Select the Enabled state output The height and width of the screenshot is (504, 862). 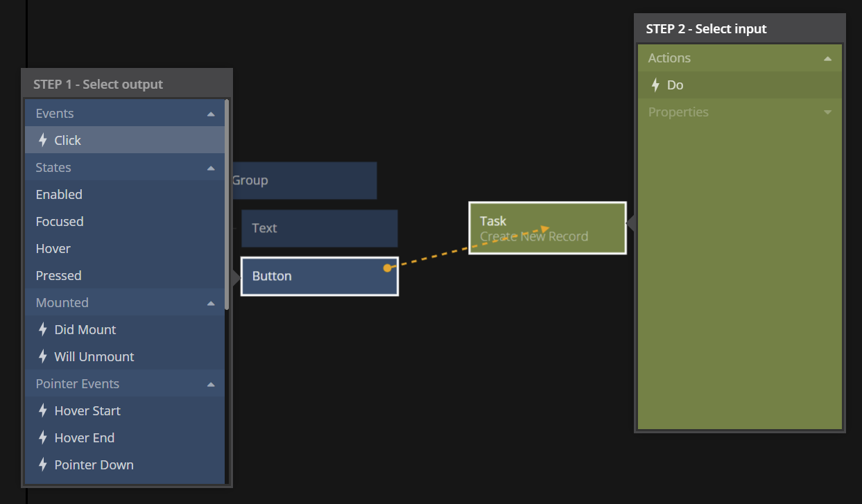(x=59, y=195)
